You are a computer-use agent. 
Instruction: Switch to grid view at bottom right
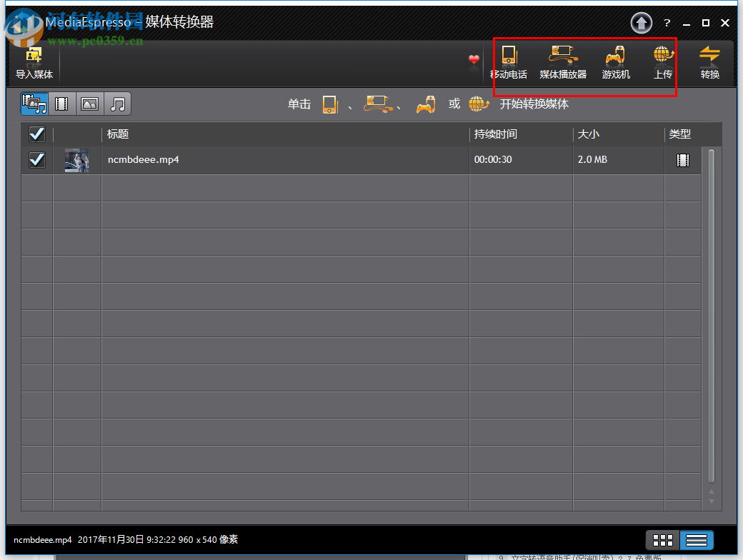[x=662, y=540]
